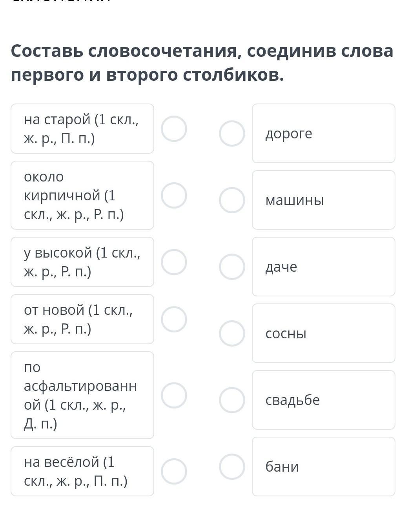Viewport: 408px width, 532px height.
Task: Click the "около кирпичной" word card
Action: pos(82,195)
